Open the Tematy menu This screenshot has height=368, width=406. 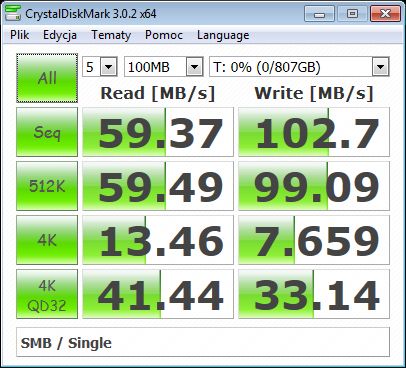[x=111, y=35]
